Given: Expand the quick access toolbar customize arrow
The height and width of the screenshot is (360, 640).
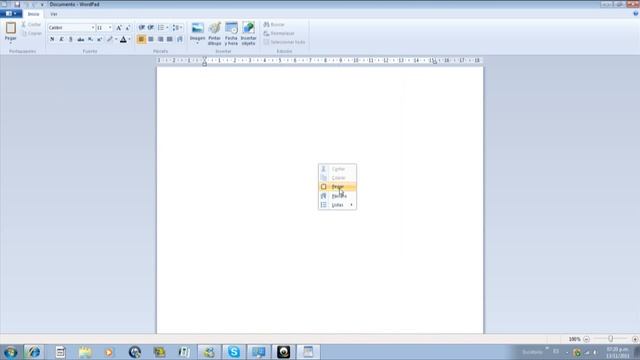Looking at the screenshot, I should [42, 4].
